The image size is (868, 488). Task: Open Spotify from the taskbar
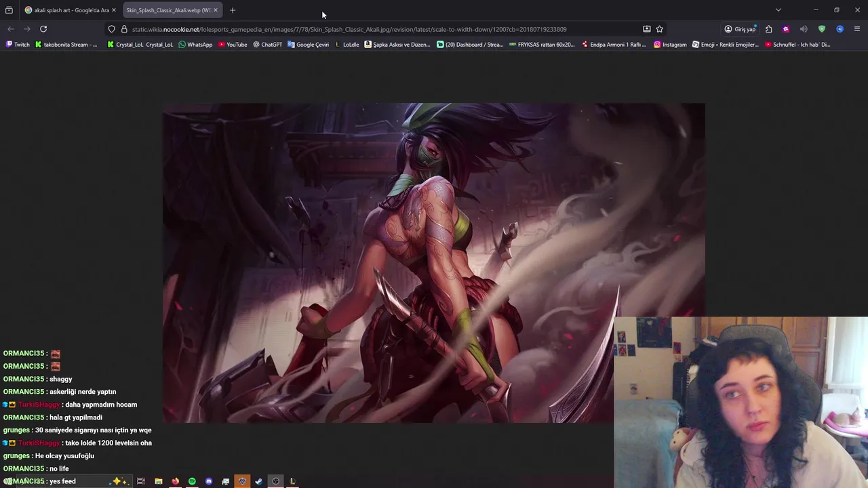(192, 481)
